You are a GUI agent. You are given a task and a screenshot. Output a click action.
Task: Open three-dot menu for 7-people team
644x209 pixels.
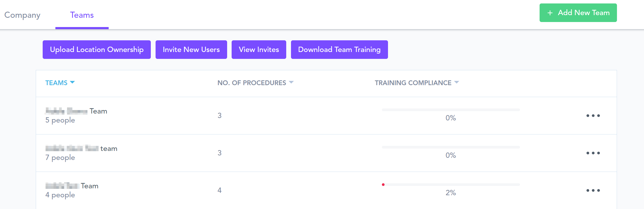593,153
